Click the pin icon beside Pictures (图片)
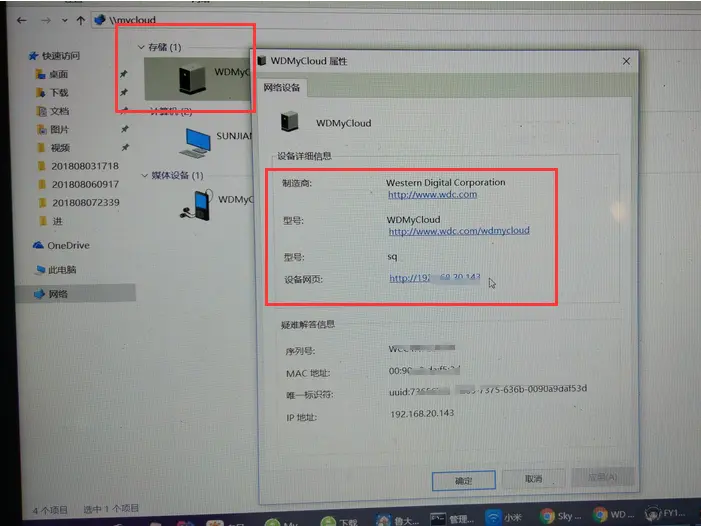 (125, 129)
